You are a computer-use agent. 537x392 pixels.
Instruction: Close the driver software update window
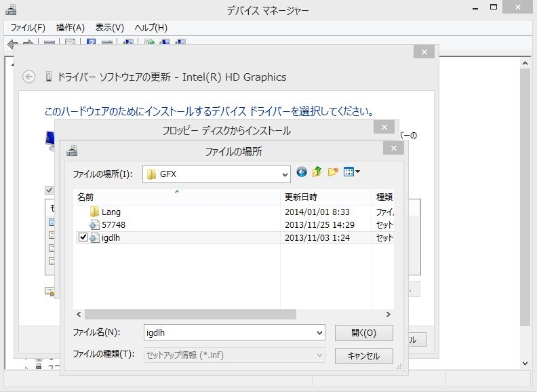[x=424, y=52]
